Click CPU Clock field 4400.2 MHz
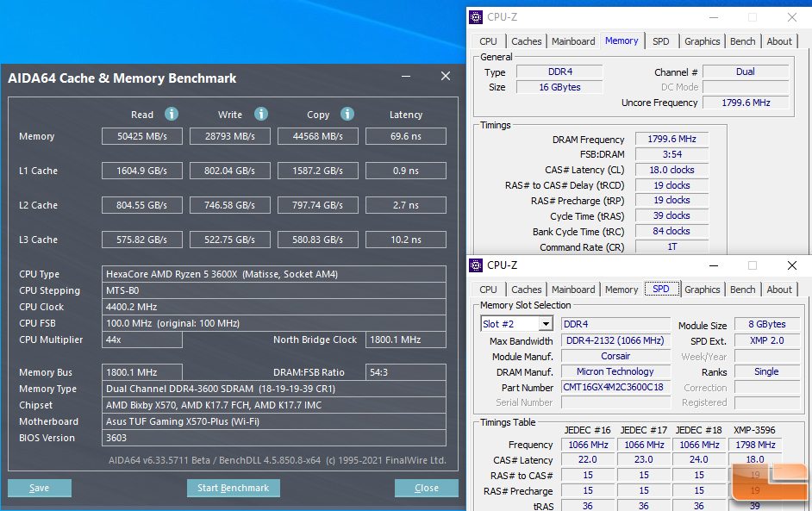This screenshot has width=812, height=511. [x=274, y=307]
